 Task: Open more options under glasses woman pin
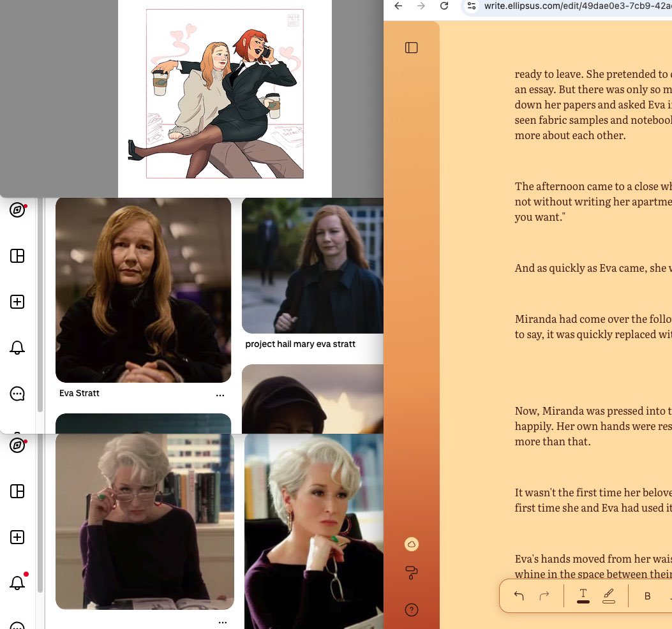[x=223, y=622]
